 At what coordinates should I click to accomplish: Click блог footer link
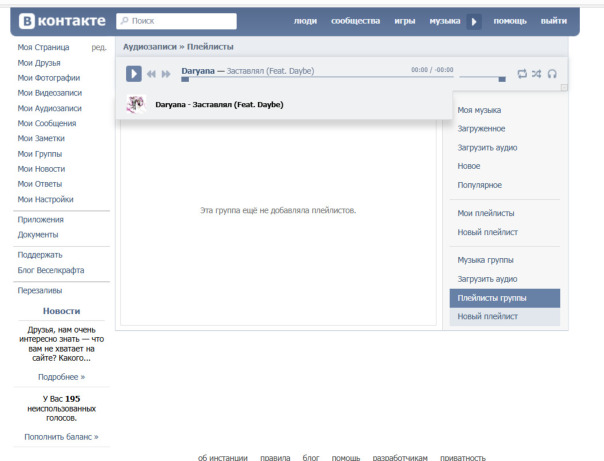tap(311, 457)
